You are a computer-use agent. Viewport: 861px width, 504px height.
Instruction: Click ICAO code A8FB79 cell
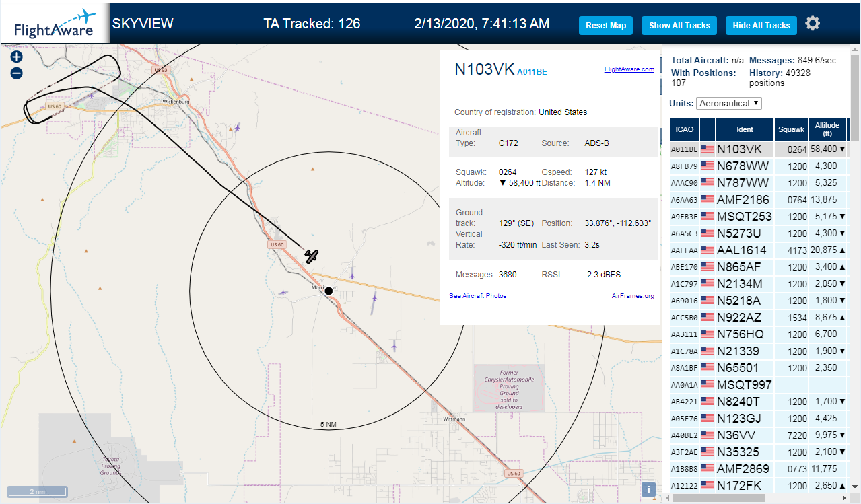(x=685, y=166)
